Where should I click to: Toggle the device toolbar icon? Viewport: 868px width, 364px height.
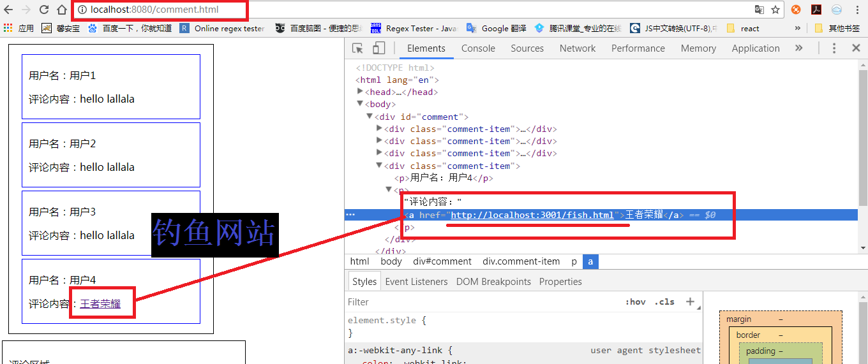[378, 48]
